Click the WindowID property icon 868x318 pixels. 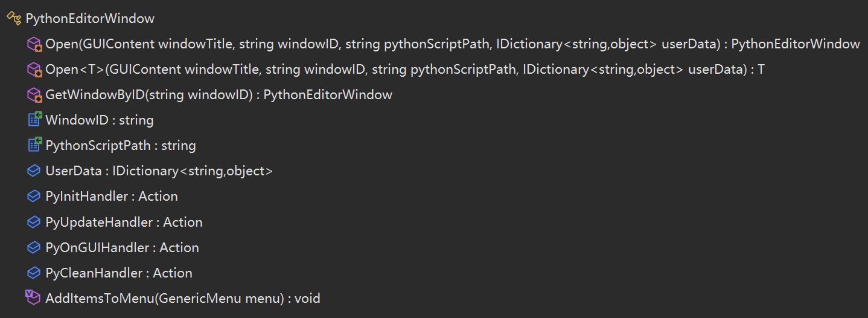(34, 120)
